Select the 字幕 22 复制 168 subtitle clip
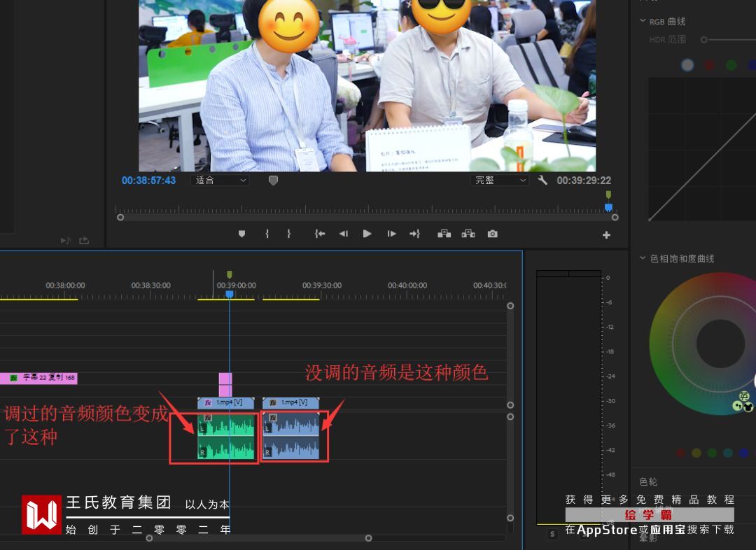Viewport: 756px width, 550px height. pyautogui.click(x=38, y=378)
